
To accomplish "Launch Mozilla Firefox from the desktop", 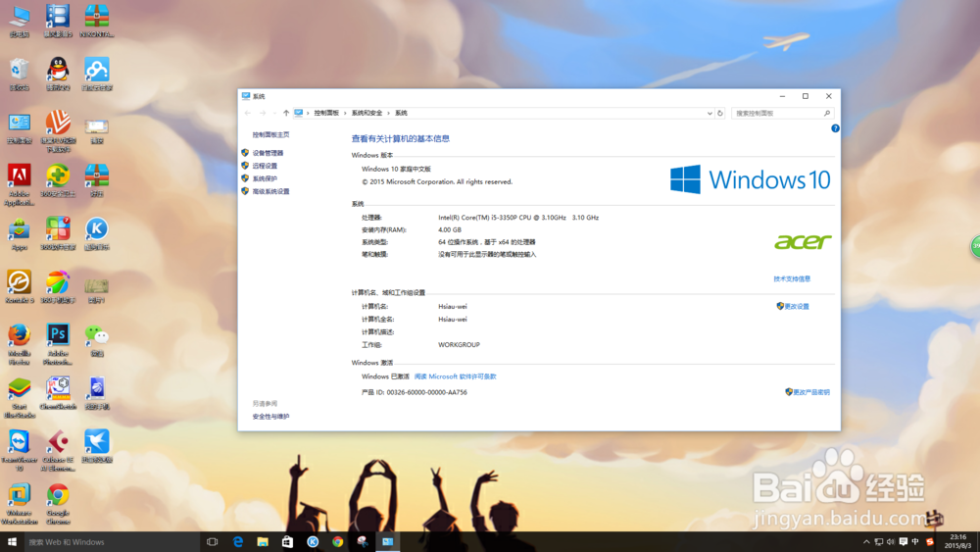I will [20, 344].
